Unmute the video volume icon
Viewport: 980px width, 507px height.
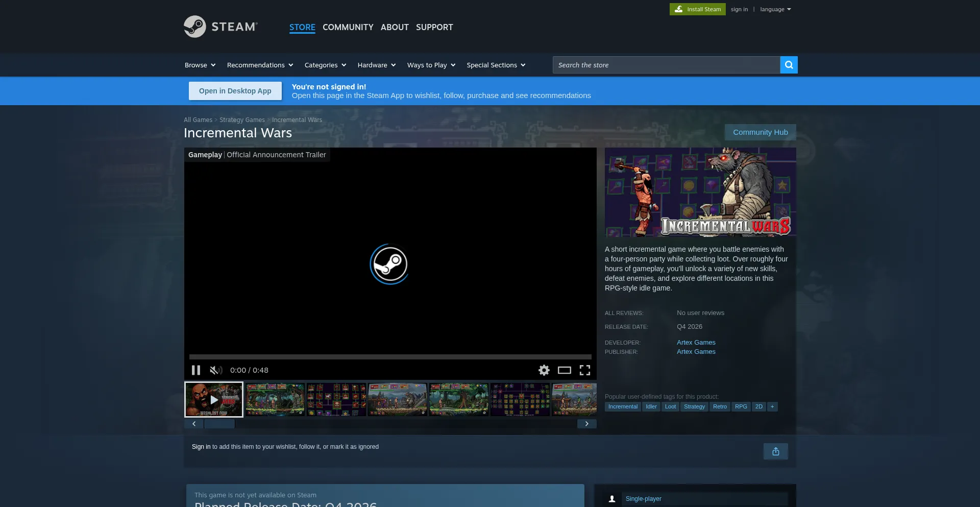(x=216, y=370)
